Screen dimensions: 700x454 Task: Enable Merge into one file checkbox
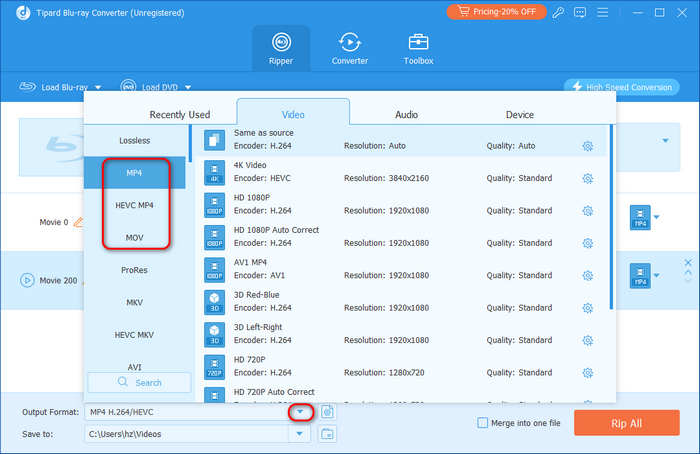point(483,423)
